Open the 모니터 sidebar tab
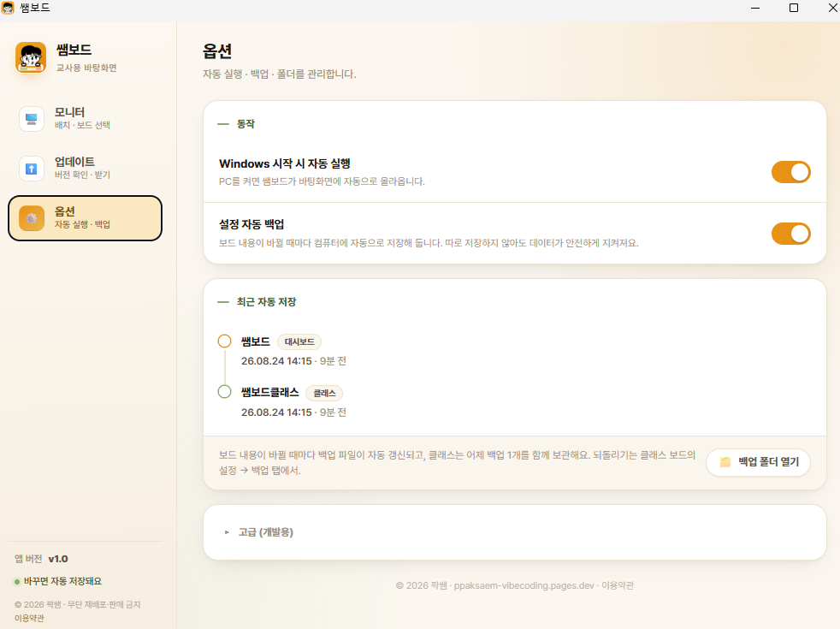The height and width of the screenshot is (629, 840). click(x=85, y=118)
